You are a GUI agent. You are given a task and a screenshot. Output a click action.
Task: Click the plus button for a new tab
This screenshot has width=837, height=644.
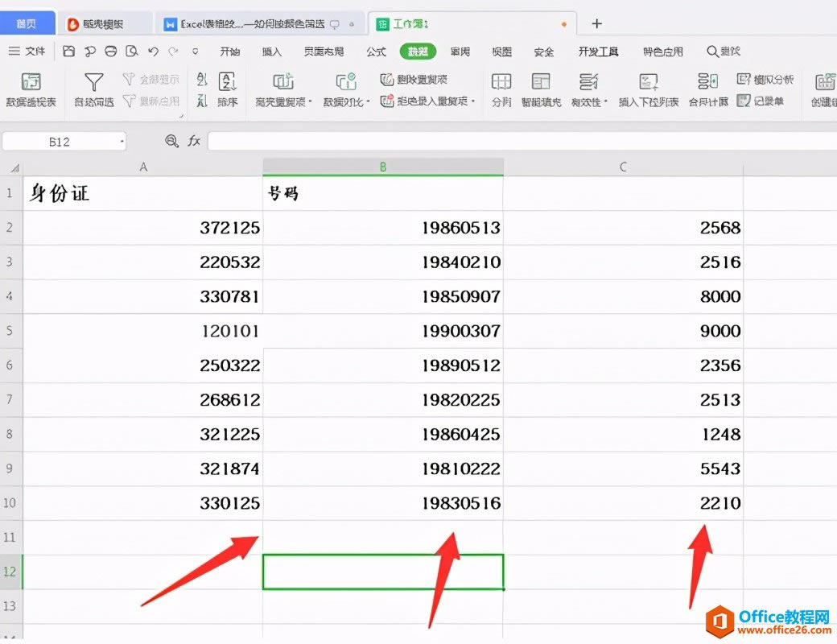pos(597,23)
